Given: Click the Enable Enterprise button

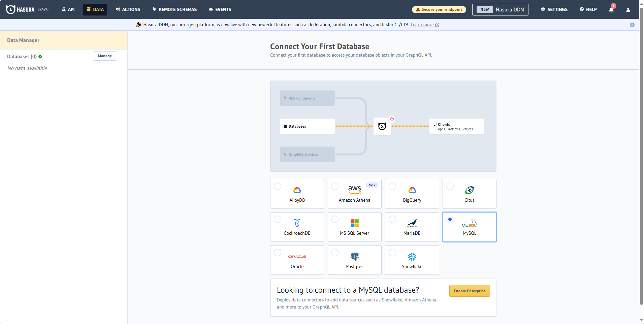Looking at the screenshot, I should (470, 291).
